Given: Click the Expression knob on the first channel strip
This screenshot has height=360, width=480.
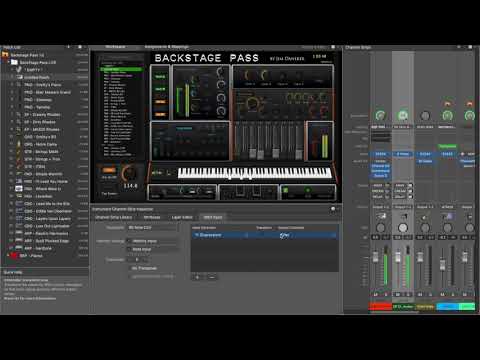Looking at the screenshot, I should (x=380, y=116).
